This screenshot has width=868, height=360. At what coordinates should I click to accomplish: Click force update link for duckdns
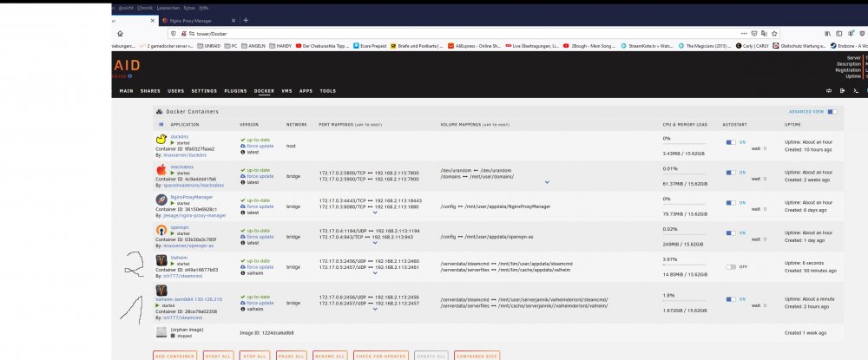pyautogui.click(x=260, y=146)
